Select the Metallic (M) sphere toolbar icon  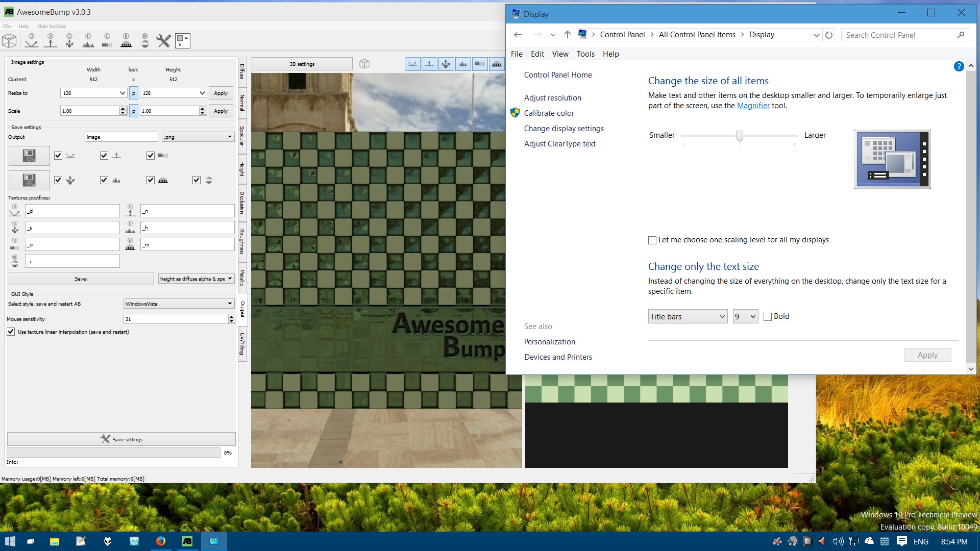pyautogui.click(x=145, y=41)
